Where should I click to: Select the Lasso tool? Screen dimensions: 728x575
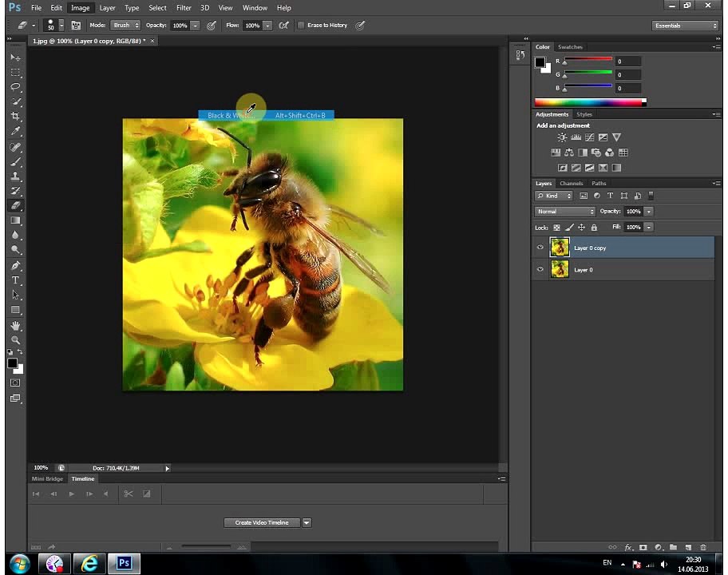tap(15, 87)
